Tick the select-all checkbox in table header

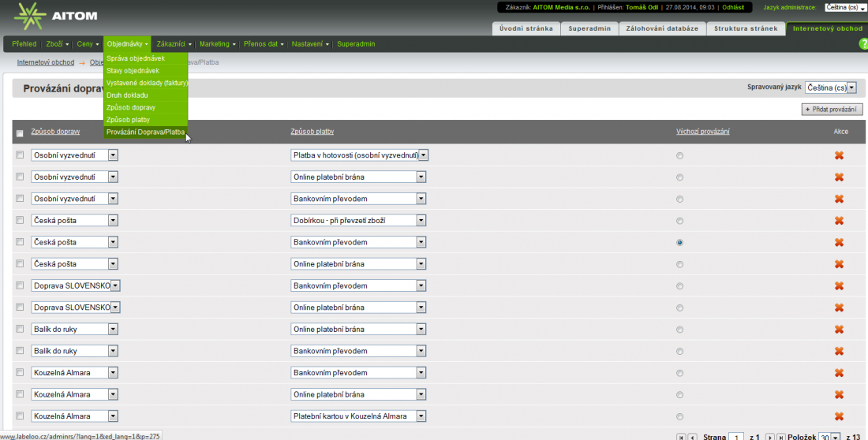click(x=20, y=132)
